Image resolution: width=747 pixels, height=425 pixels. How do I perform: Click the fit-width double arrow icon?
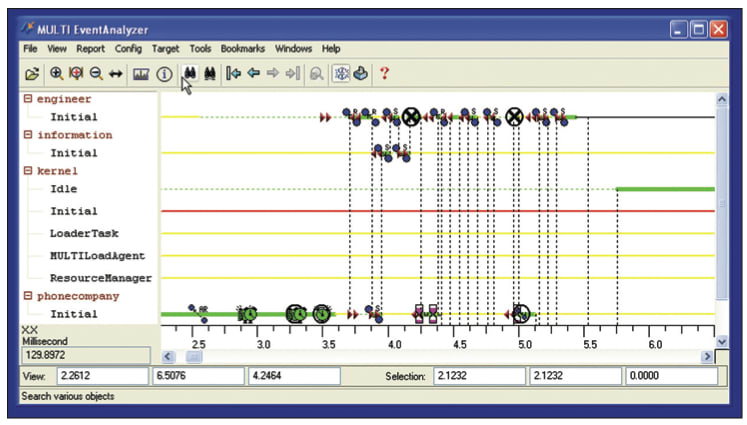click(x=116, y=74)
